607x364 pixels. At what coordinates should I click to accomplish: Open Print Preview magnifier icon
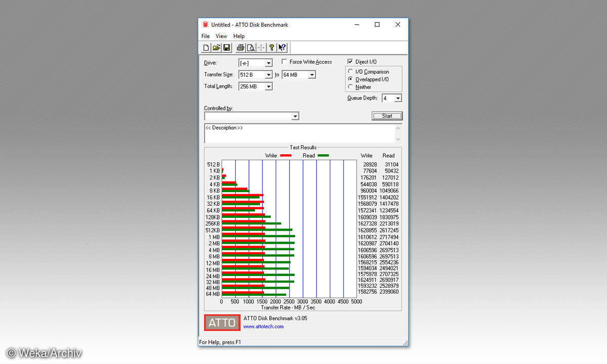pyautogui.click(x=251, y=48)
